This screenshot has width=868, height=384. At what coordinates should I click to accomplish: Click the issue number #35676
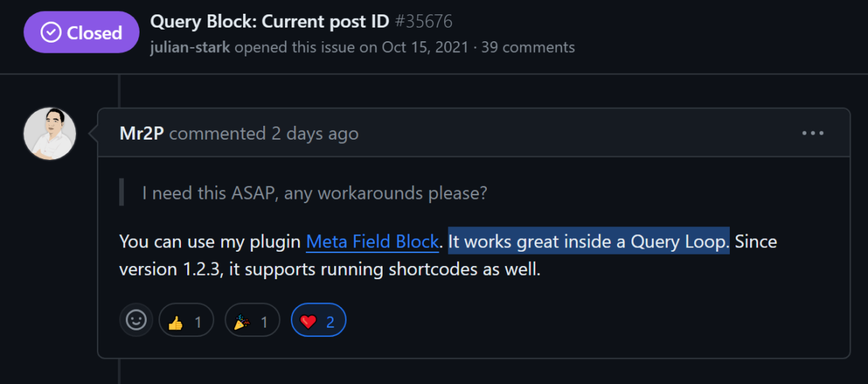(x=424, y=21)
